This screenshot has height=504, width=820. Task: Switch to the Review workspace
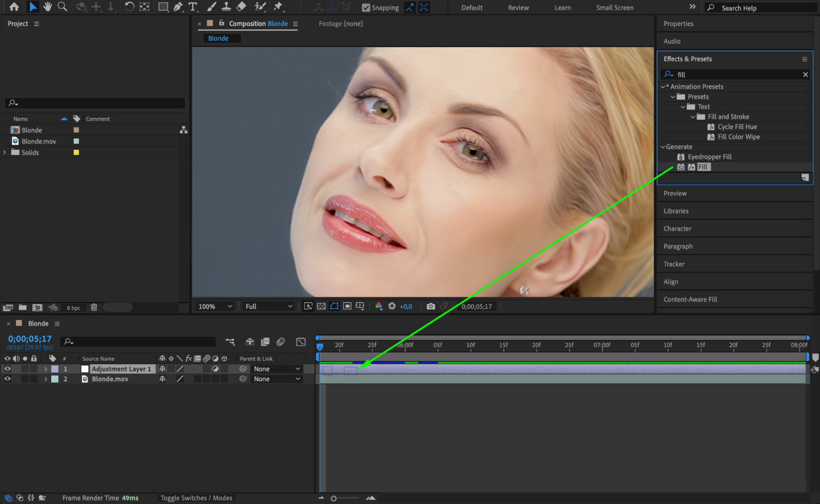click(518, 7)
